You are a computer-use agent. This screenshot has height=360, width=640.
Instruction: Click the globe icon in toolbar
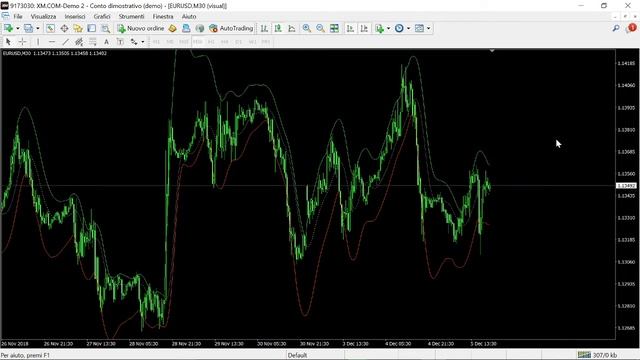click(200, 28)
